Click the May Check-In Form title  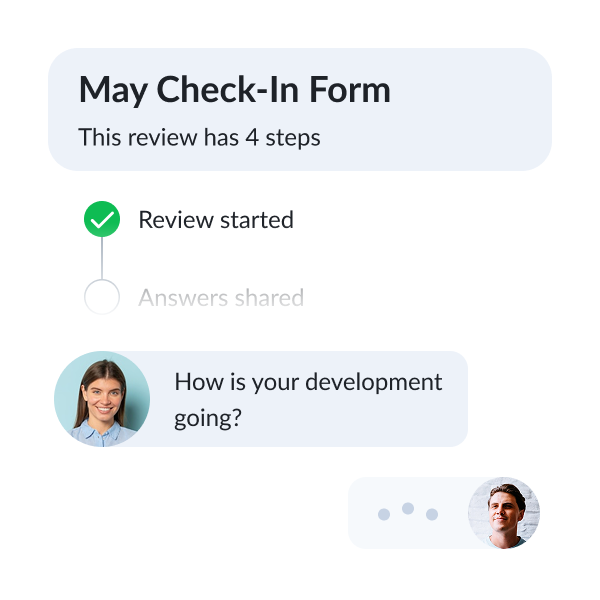[x=235, y=90]
